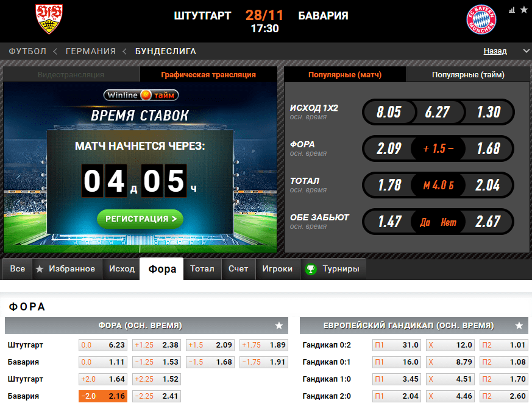Open the Все markets tab
This screenshot has height=406, width=532.
pyautogui.click(x=17, y=269)
